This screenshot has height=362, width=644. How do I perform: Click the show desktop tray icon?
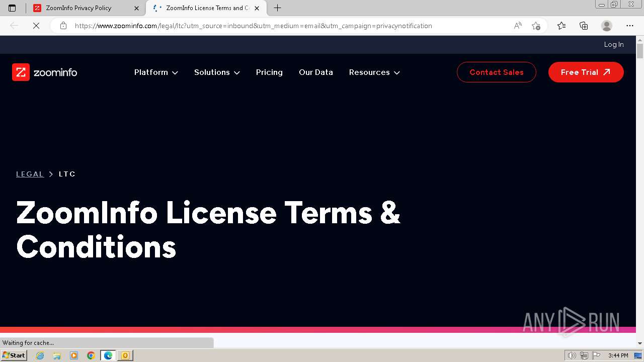(638, 355)
